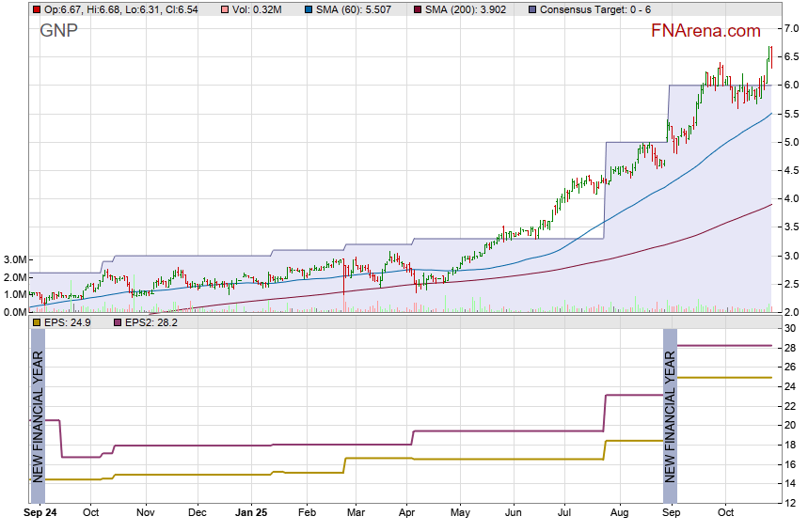
Task: Select the GNP ticker label
Action: click(x=58, y=30)
